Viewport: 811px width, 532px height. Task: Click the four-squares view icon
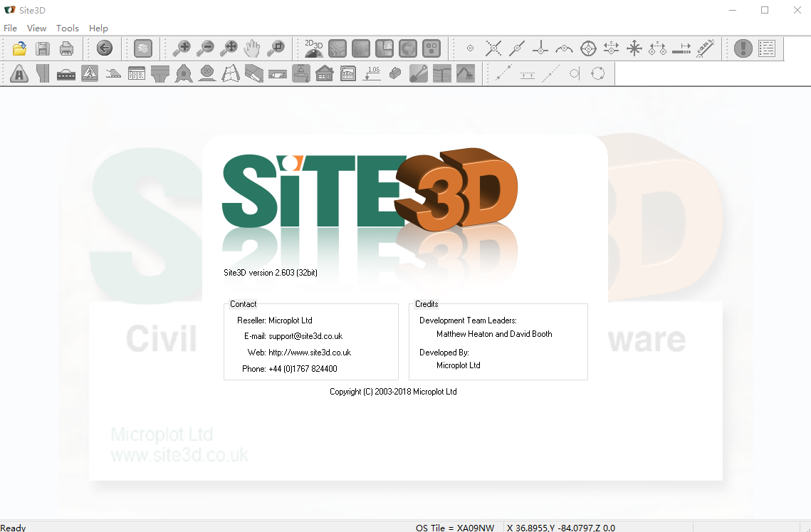pyautogui.click(x=431, y=48)
